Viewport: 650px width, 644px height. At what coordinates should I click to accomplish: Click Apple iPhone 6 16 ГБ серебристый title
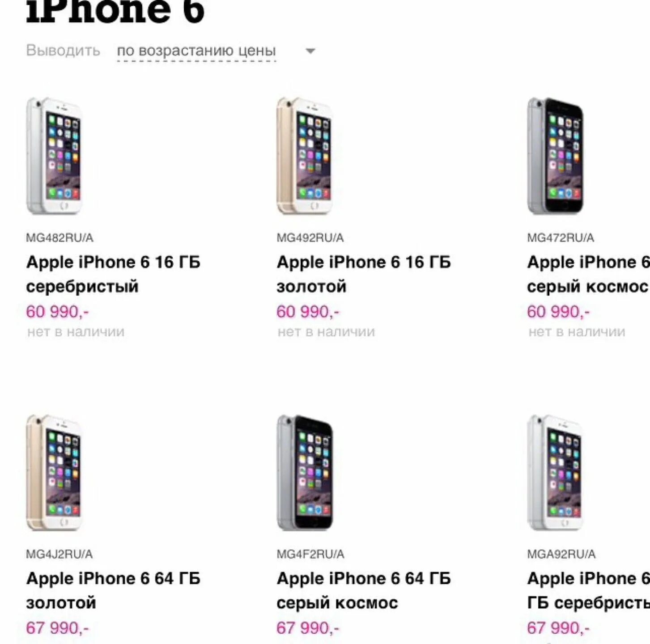[113, 274]
